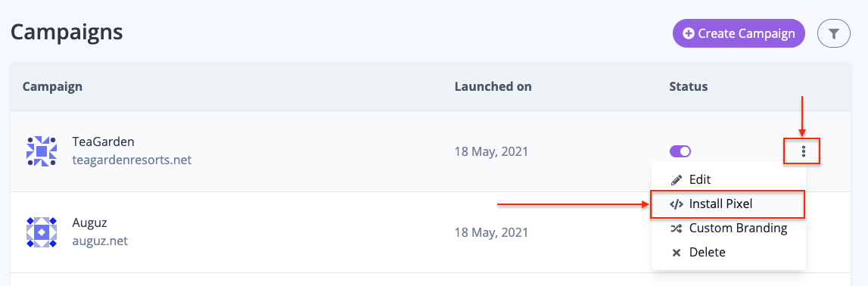This screenshot has height=286, width=868.
Task: Click the Auguz campaign name
Action: (x=90, y=223)
